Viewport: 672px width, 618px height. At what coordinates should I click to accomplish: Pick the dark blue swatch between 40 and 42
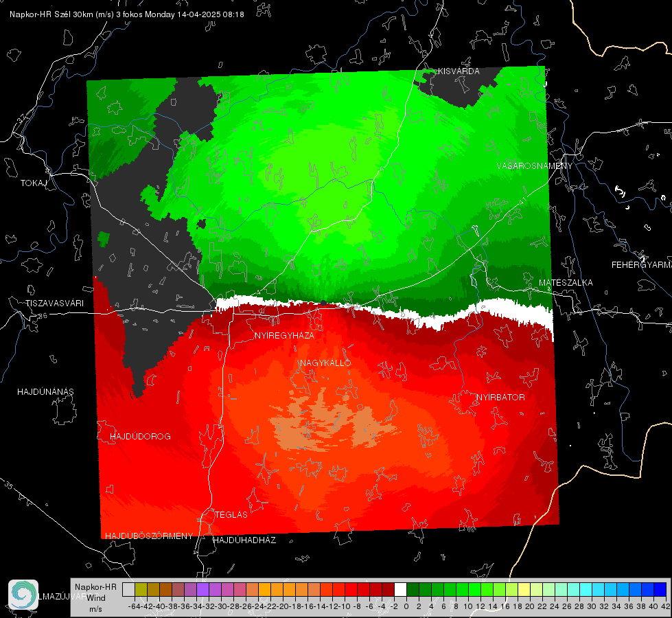[x=660, y=590]
